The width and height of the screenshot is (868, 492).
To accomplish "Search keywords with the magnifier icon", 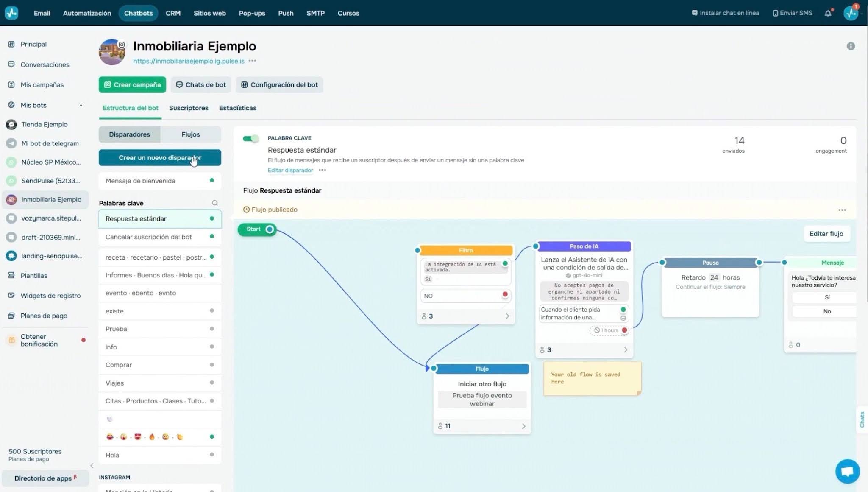I will [215, 203].
